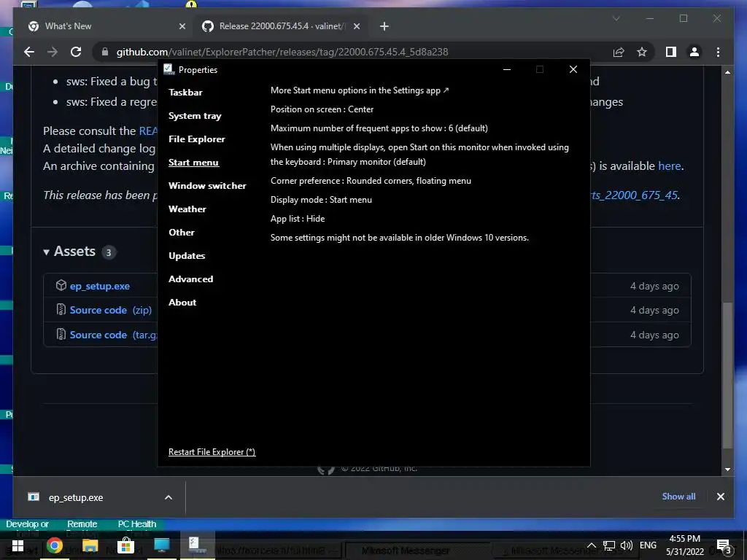The image size is (747, 560).
Task: Open the Other section in Properties
Action: coord(182,233)
